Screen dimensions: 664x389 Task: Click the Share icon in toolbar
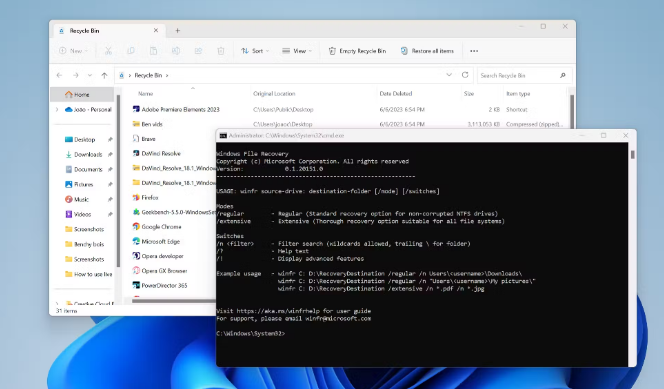pos(198,51)
